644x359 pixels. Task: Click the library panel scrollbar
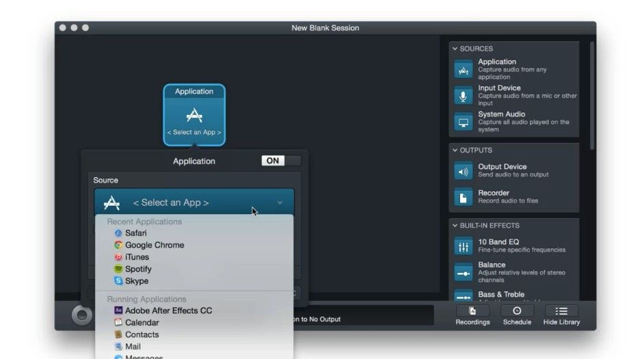(592, 95)
